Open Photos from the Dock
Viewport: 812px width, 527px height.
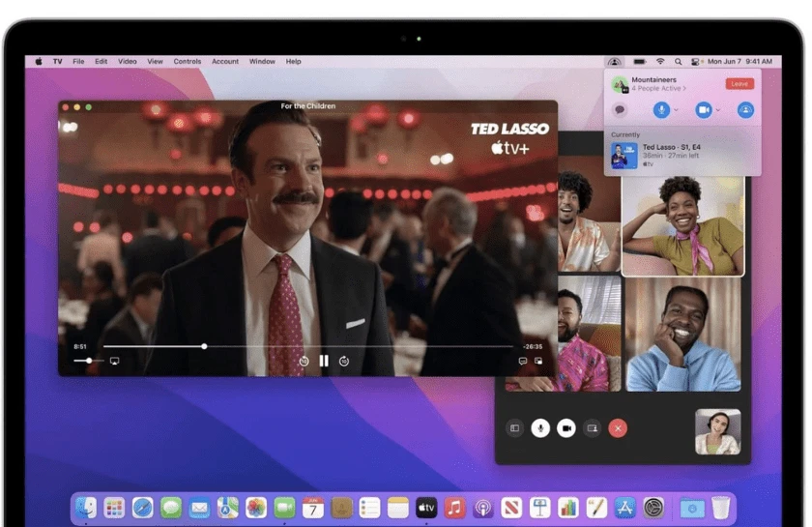256,508
